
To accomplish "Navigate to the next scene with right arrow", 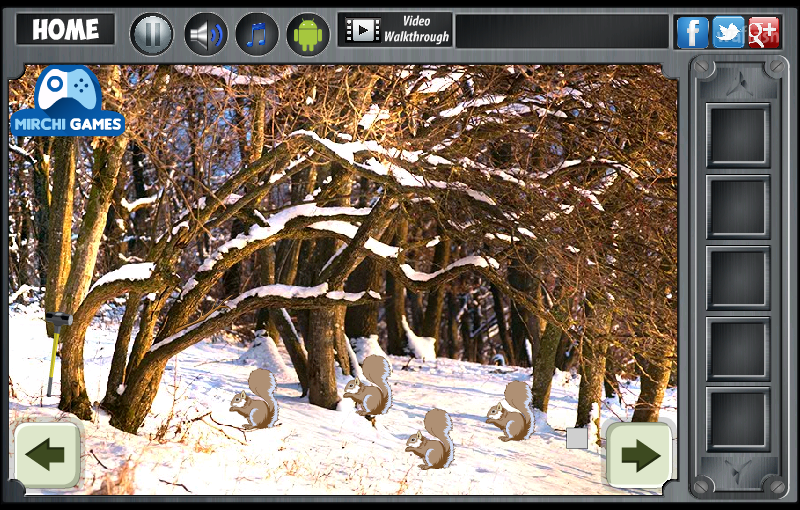I will click(x=639, y=453).
